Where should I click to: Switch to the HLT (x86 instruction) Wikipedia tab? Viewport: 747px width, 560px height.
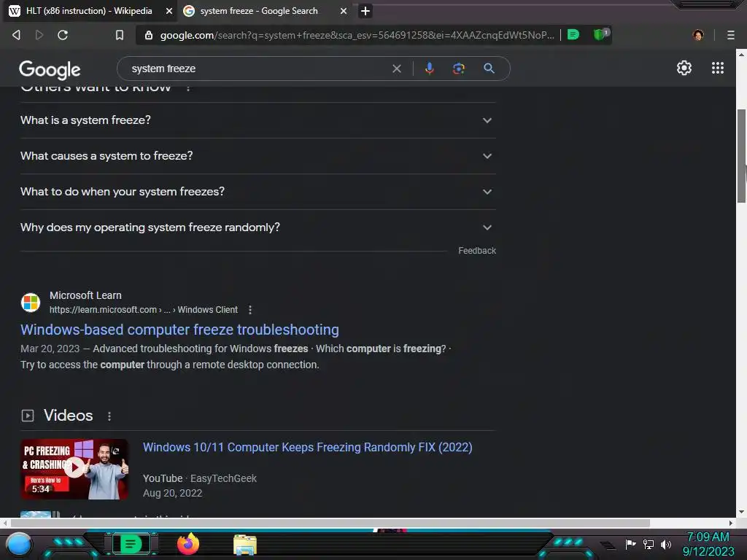[x=88, y=11]
